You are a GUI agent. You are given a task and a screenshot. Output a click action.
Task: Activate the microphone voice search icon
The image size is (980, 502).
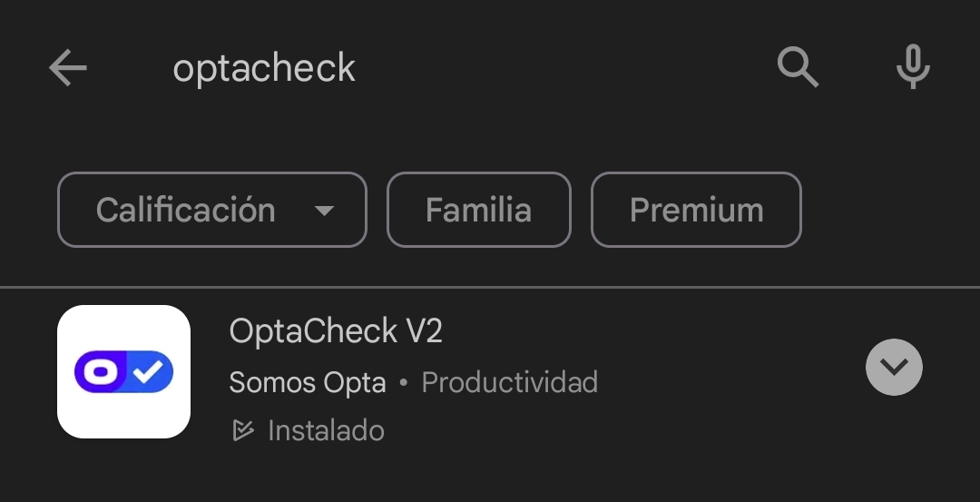click(913, 68)
